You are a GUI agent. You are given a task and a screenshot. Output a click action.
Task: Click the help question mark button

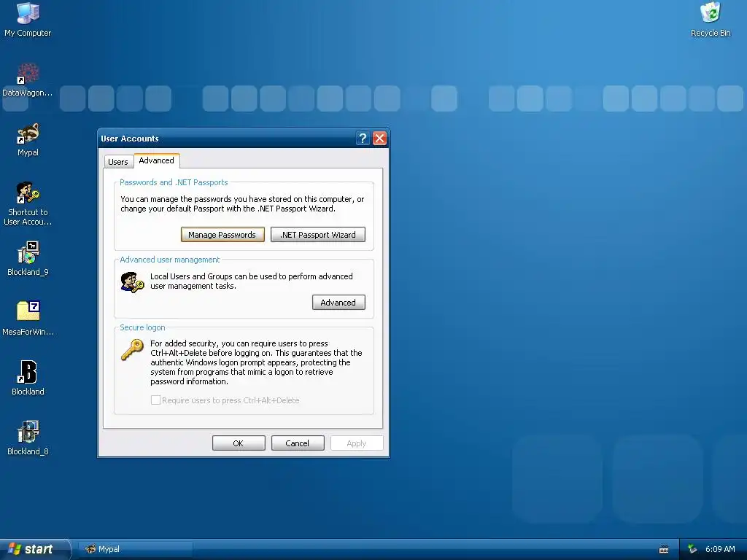pyautogui.click(x=363, y=139)
